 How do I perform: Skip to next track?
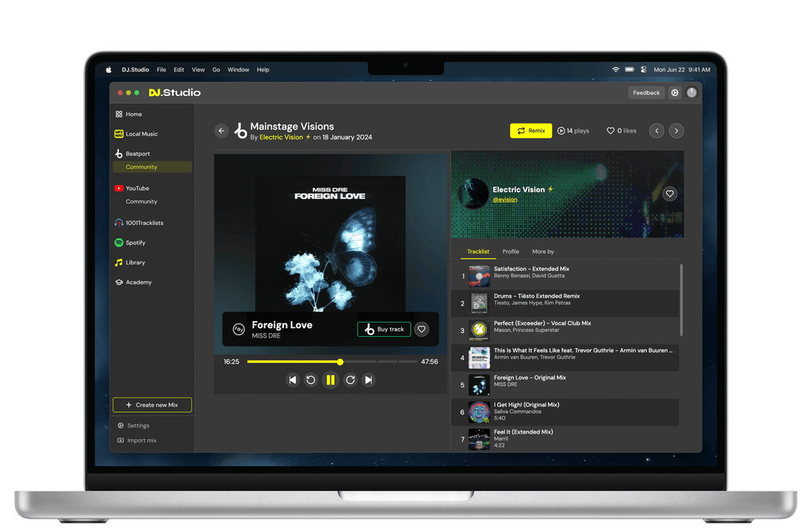point(369,380)
